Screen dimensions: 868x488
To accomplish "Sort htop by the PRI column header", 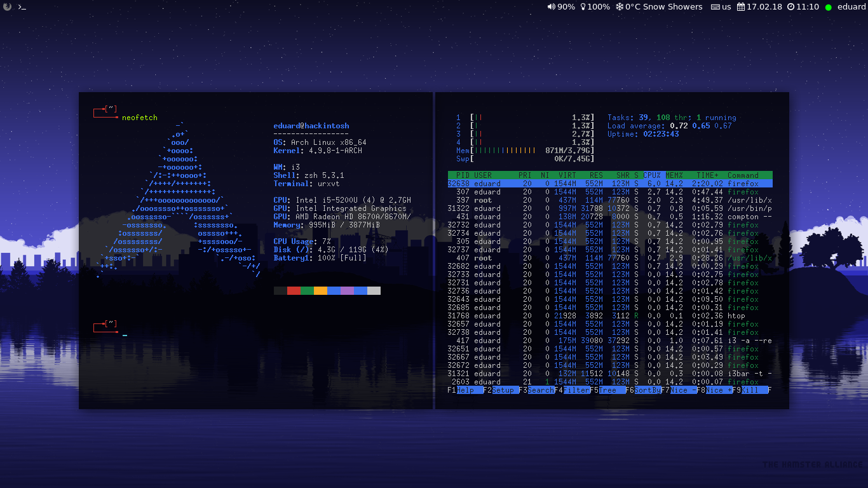I will click(525, 175).
